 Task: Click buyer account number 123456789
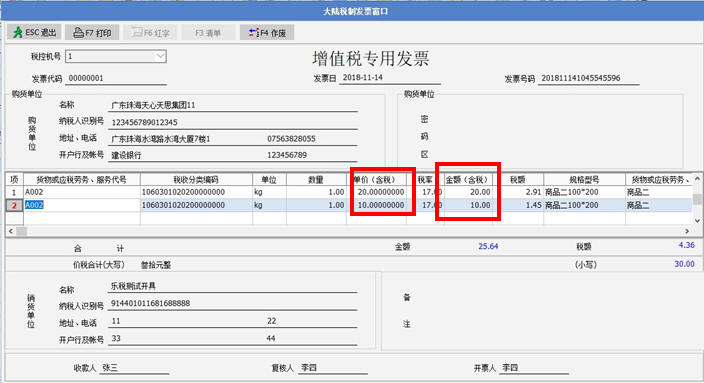287,155
